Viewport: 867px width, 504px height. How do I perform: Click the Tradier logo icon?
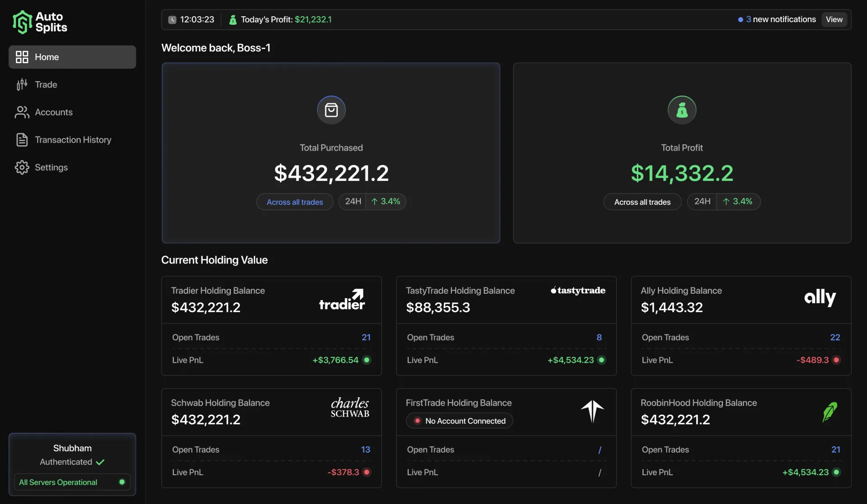click(342, 300)
